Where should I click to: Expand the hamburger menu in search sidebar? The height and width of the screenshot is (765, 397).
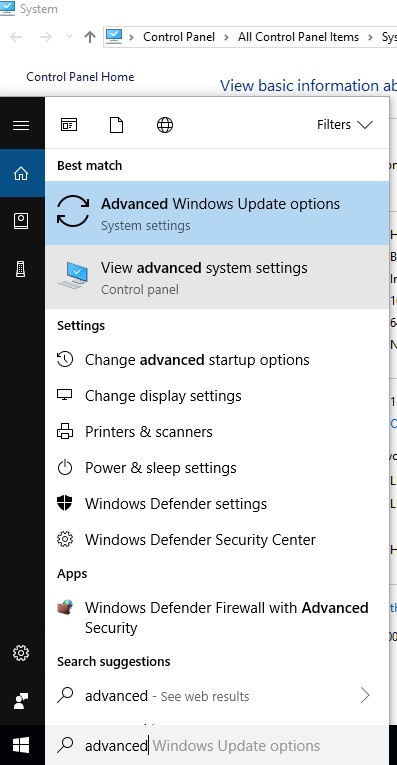21,125
